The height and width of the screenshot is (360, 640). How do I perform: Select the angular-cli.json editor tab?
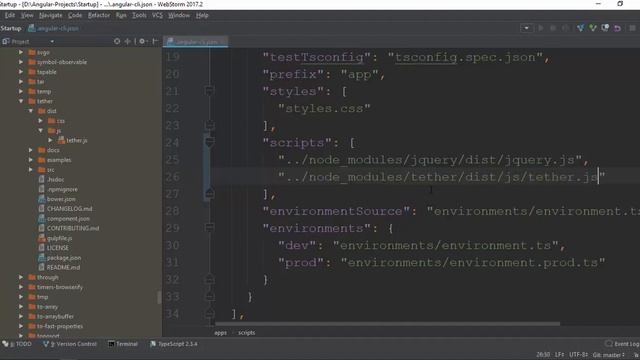[196, 42]
